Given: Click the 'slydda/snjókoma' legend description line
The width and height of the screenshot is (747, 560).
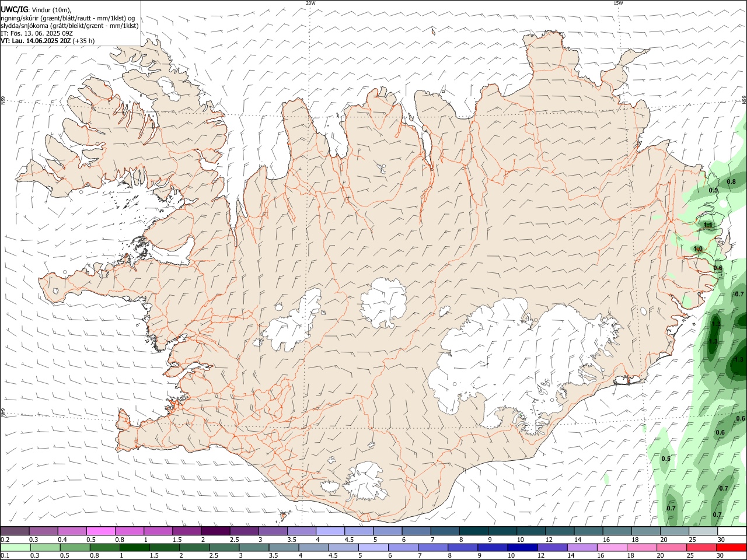Looking at the screenshot, I should (x=69, y=26).
